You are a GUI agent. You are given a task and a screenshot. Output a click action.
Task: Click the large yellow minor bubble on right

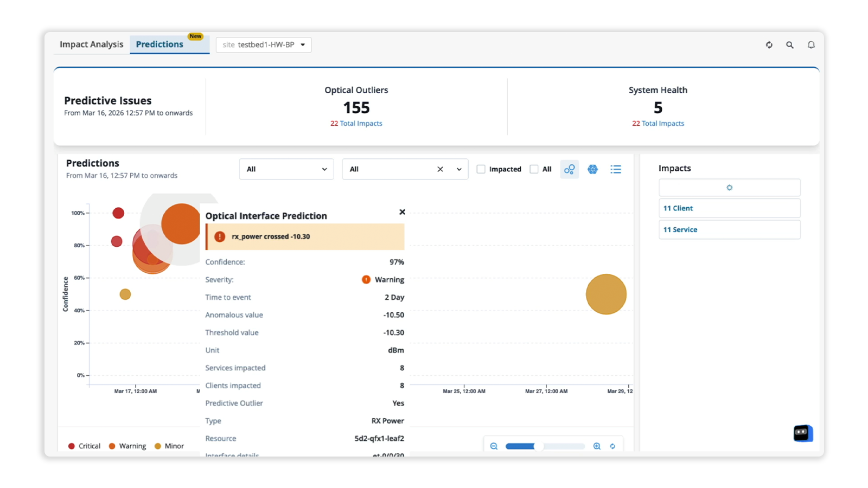click(606, 294)
